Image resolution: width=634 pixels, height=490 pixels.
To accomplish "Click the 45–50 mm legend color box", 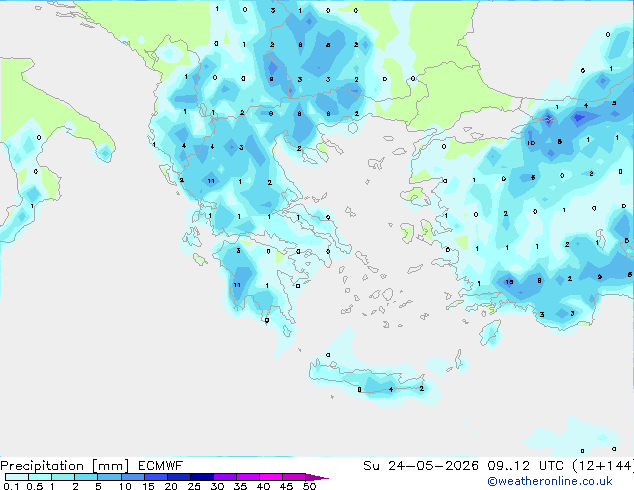I will tap(294, 477).
